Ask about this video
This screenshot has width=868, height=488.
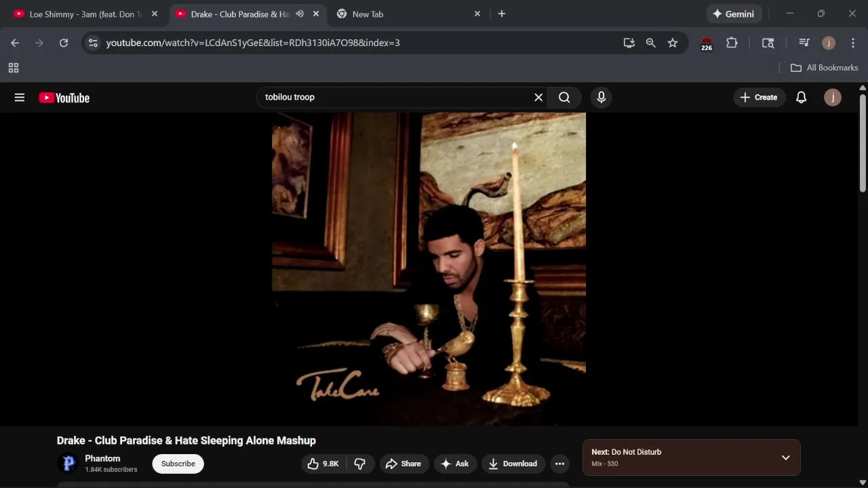pyautogui.click(x=455, y=464)
